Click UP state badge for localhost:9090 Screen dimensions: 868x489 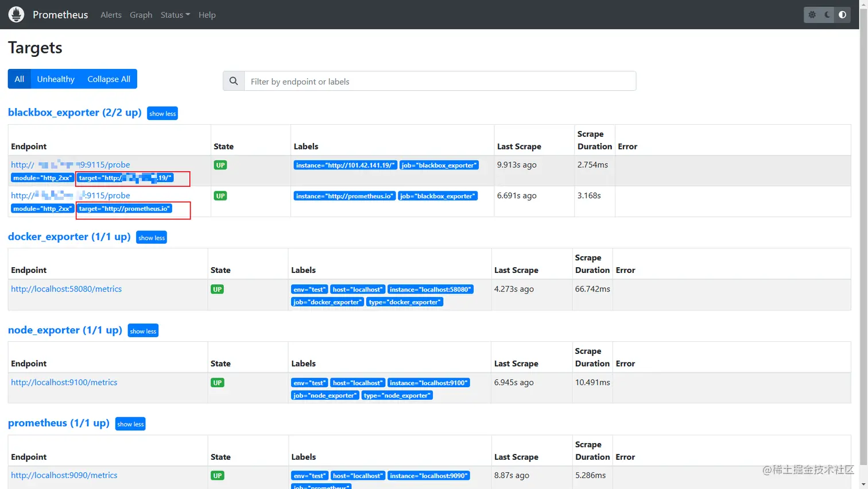[x=217, y=476]
